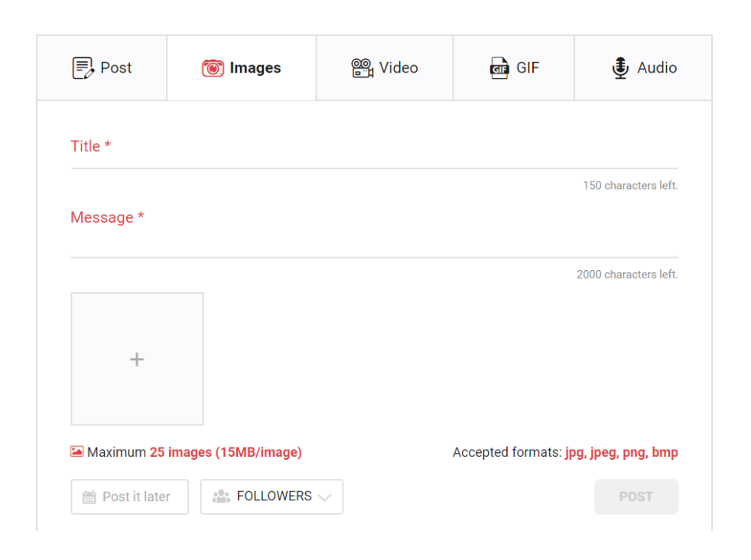Click the small red picture icon near Maximum
The image size is (751, 560).
76,452
